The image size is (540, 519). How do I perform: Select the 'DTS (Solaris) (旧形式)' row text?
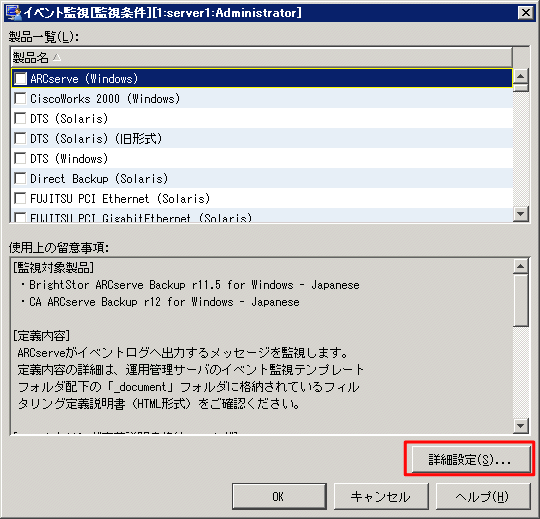point(96,139)
